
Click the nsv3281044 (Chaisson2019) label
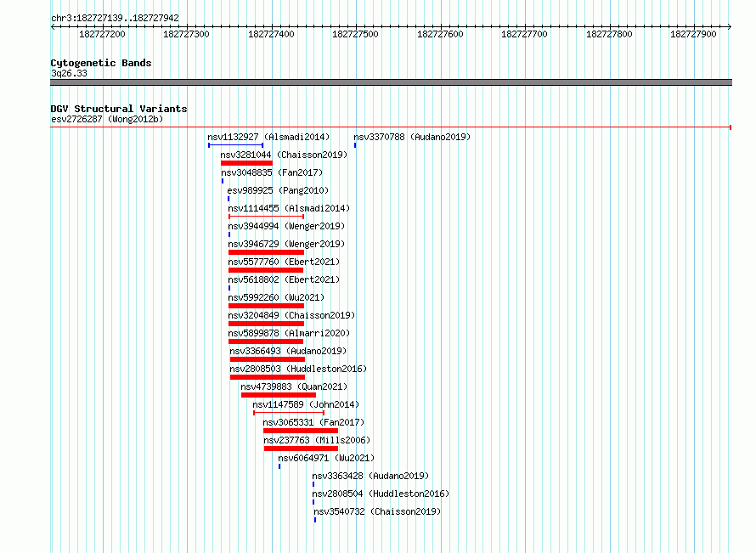284,155
